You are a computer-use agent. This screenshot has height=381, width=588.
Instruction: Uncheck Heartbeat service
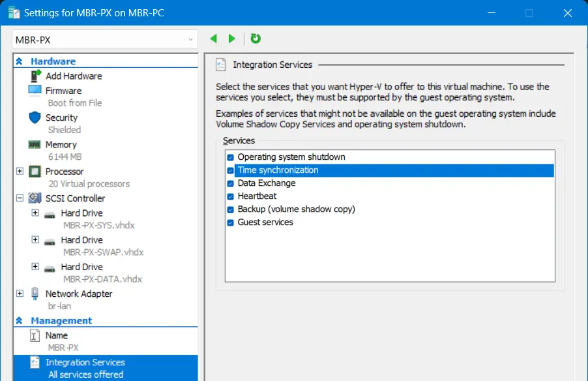(x=230, y=196)
